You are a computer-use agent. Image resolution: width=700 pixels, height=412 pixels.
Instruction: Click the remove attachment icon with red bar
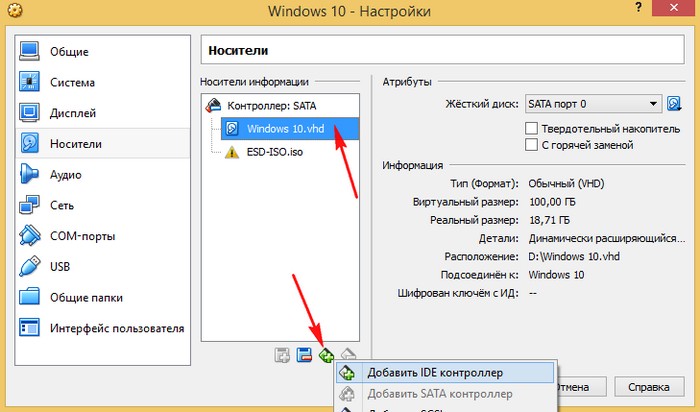click(304, 354)
